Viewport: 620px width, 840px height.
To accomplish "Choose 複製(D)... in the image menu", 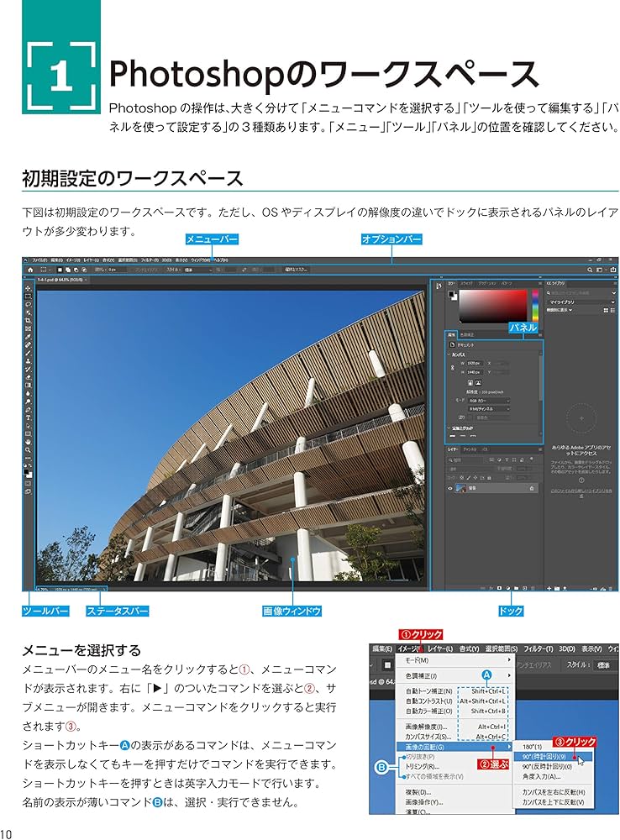I will click(455, 792).
